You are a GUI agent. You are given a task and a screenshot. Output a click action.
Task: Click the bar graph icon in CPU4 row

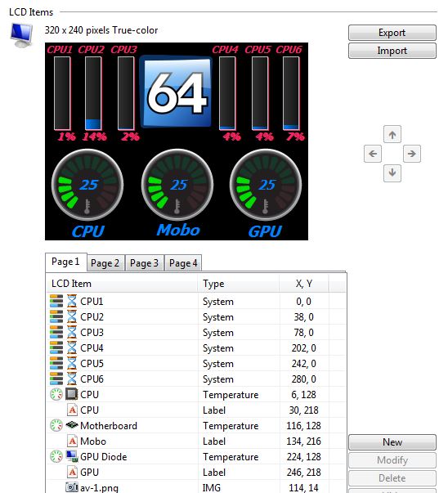point(56,347)
